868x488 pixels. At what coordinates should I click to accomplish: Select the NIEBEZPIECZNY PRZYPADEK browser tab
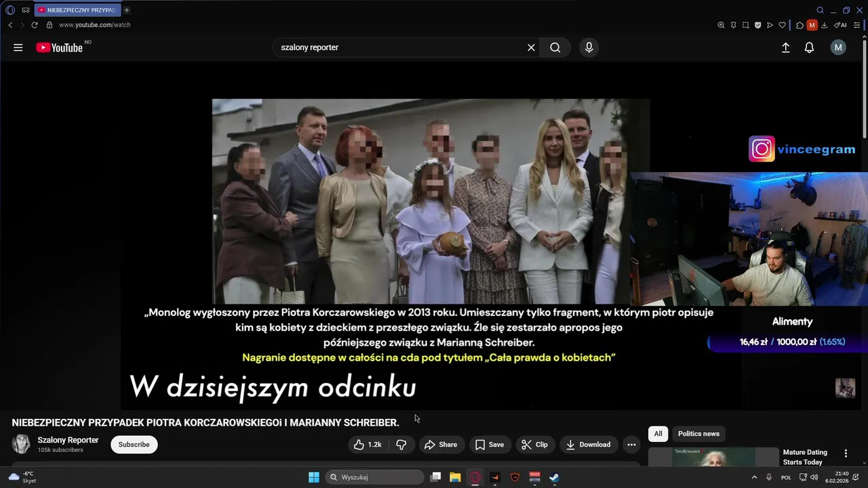point(77,10)
